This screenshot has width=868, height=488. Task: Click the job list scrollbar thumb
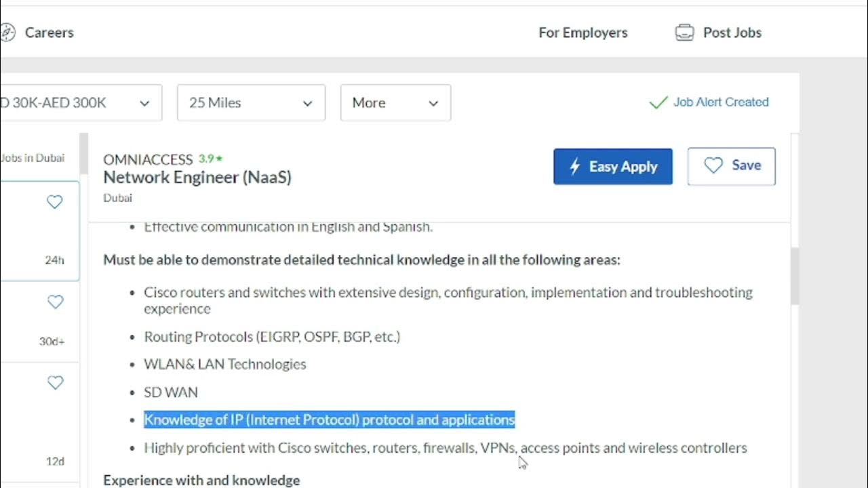pyautogui.click(x=84, y=153)
